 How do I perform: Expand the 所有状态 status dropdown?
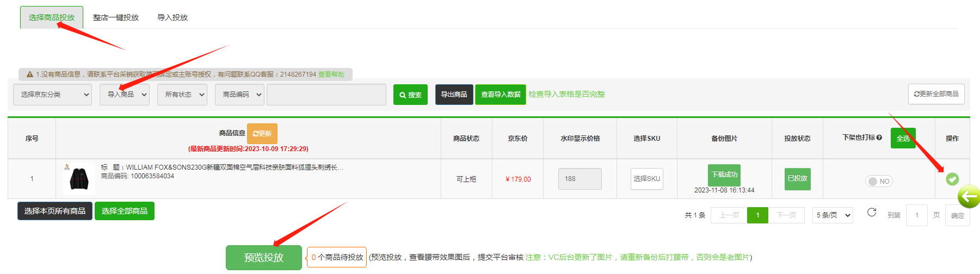pyautogui.click(x=182, y=95)
